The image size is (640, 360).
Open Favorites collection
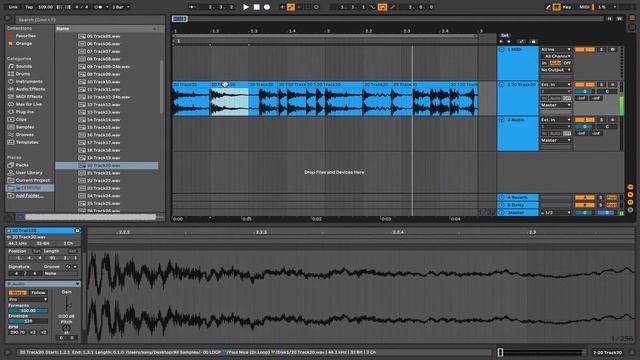(x=25, y=36)
